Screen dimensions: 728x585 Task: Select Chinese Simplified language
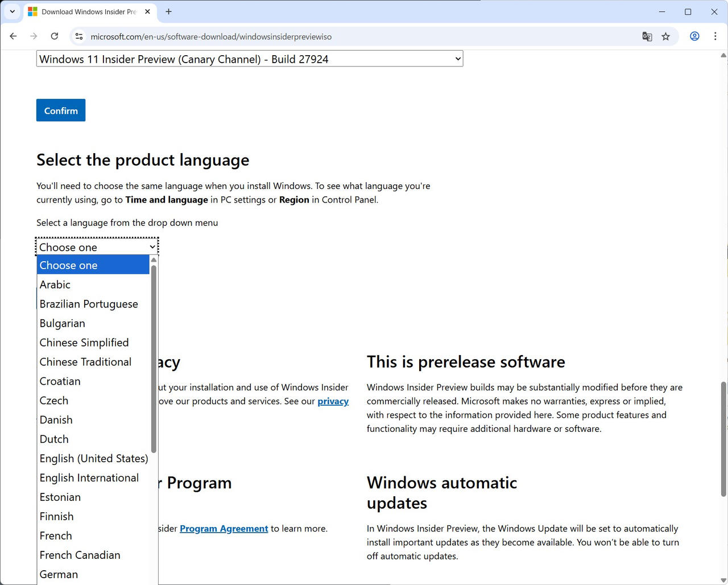[93, 343]
